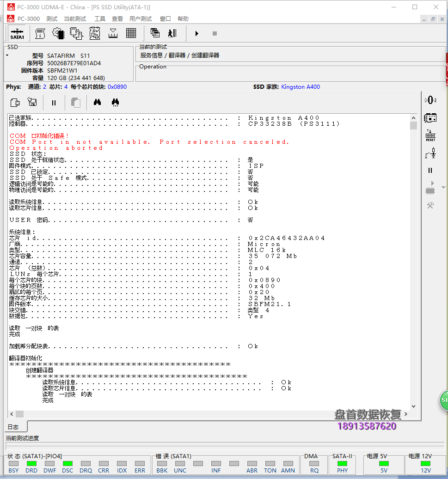Viewport: 448px width, 479px height.
Task: Click the UNC error indicator
Action: tap(180, 464)
